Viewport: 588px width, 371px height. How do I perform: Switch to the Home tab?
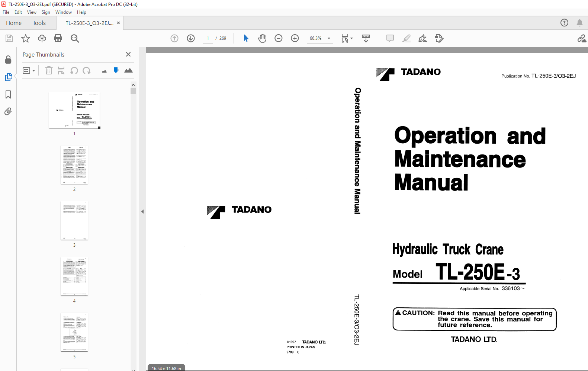click(14, 23)
